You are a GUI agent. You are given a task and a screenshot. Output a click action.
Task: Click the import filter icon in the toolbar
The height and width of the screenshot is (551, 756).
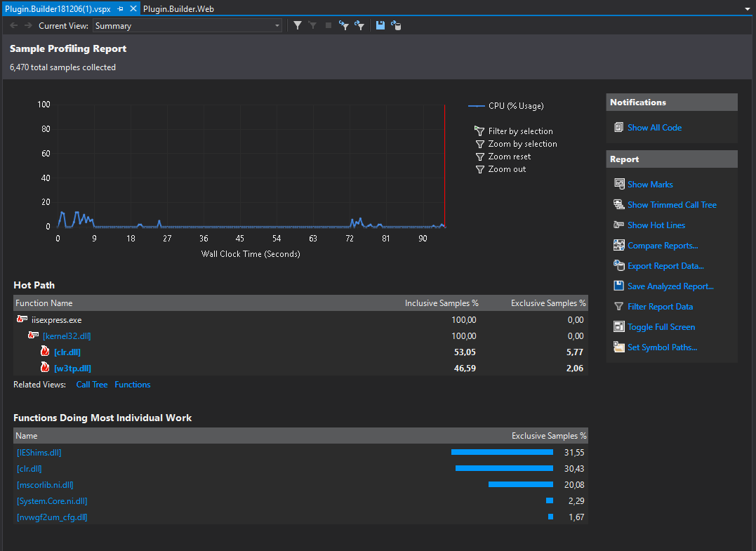click(344, 25)
